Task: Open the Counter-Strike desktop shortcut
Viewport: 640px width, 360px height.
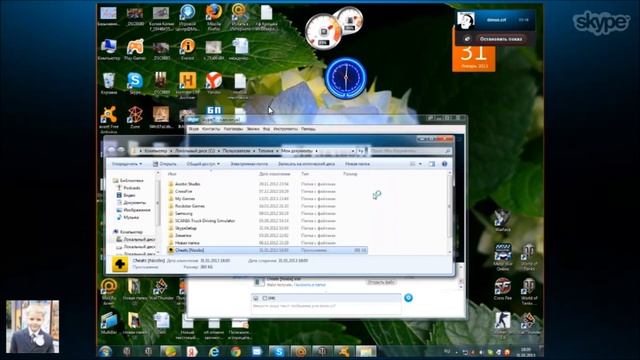Action: click(x=502, y=320)
